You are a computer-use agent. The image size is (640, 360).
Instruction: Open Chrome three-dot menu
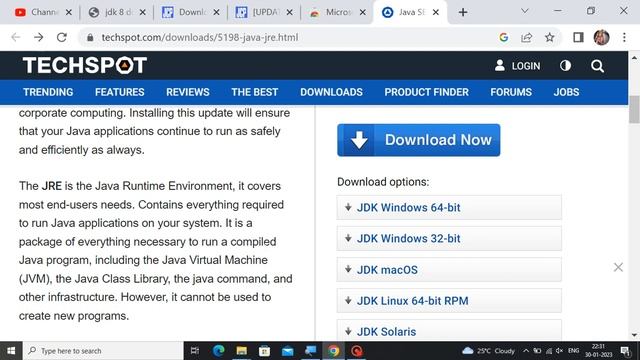pos(624,38)
